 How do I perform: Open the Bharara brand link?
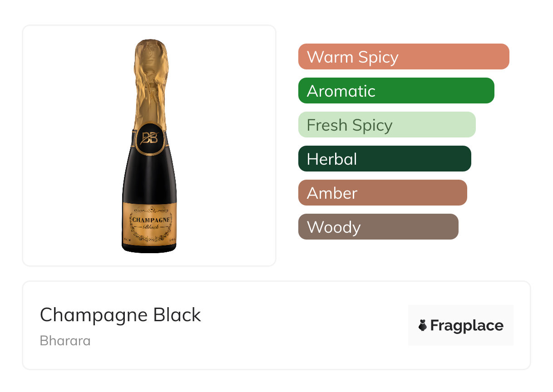(65, 341)
